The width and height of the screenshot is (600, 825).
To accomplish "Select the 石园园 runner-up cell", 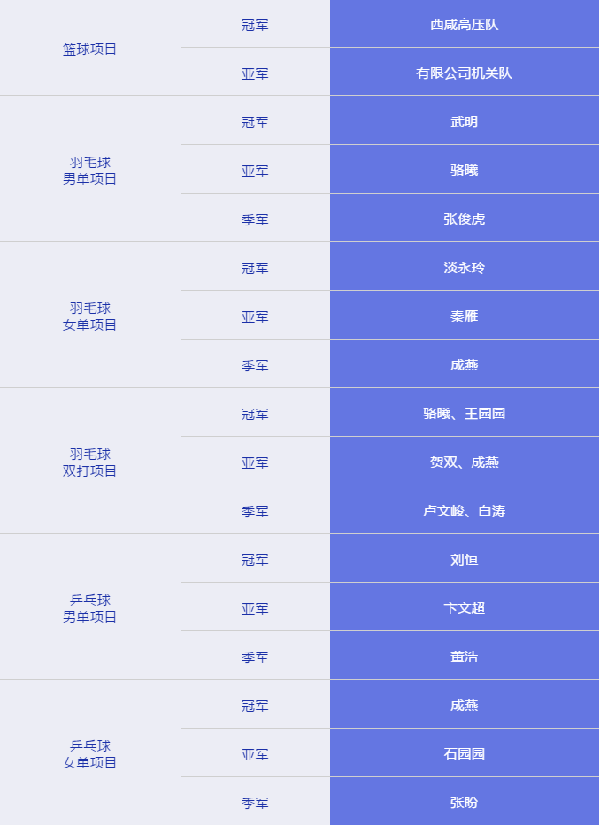I will [x=464, y=753].
